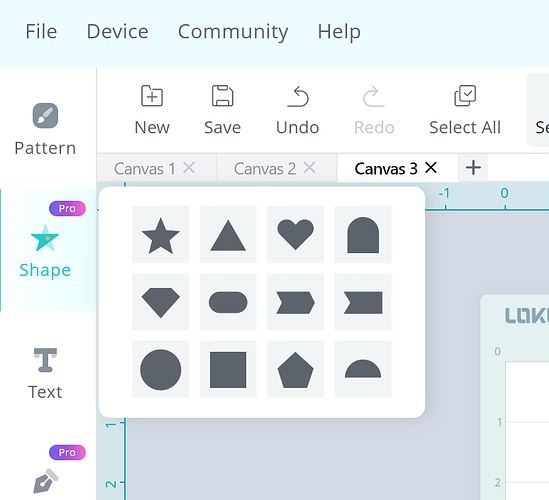The image size is (549, 500).
Task: Open the Community menu
Action: (x=233, y=32)
